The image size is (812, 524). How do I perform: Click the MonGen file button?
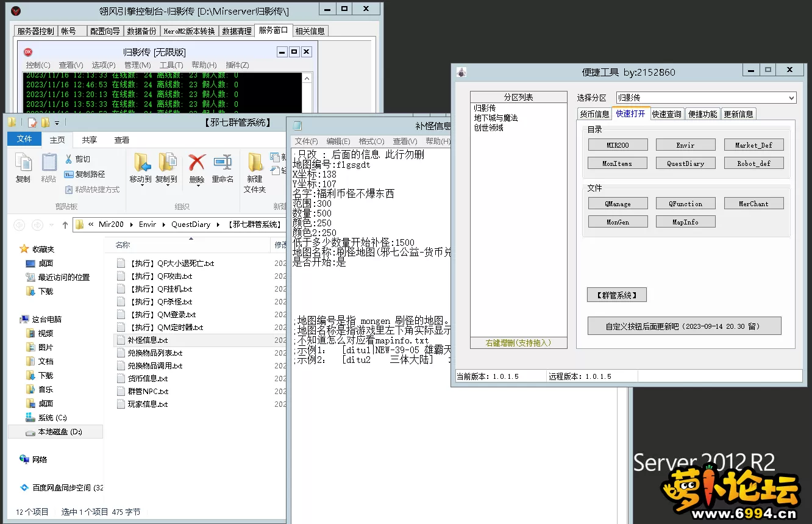coord(618,222)
